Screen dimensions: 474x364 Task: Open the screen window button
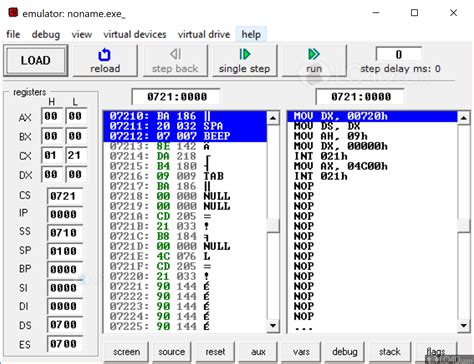click(126, 352)
